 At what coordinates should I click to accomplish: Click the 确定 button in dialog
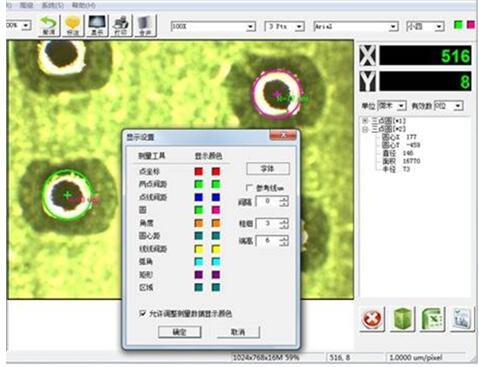pos(180,332)
